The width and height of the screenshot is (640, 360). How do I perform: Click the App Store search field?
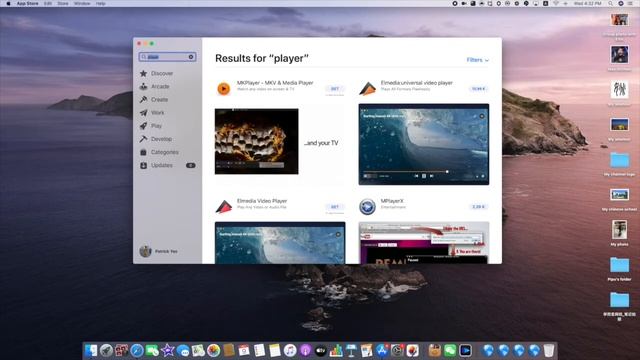tap(167, 57)
